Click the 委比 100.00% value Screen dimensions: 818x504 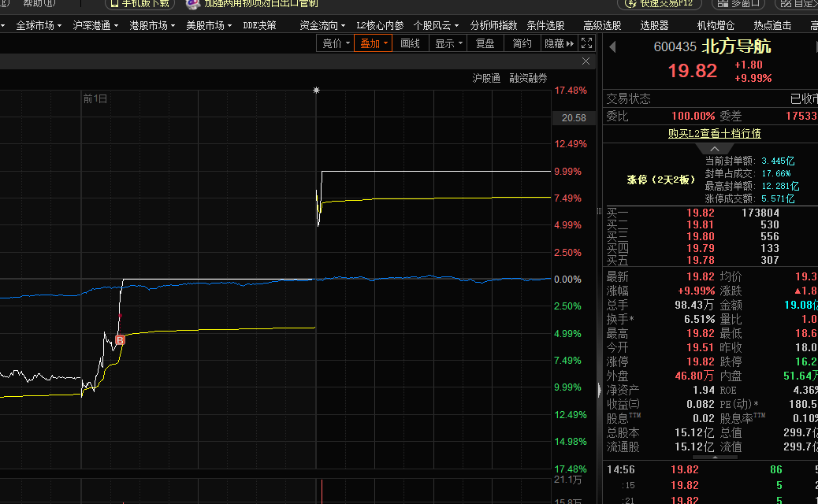point(693,116)
